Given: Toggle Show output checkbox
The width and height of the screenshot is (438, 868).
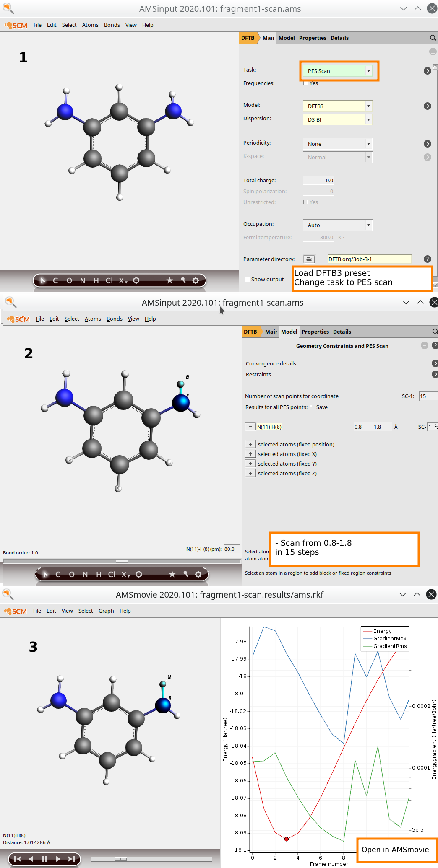Looking at the screenshot, I should [x=247, y=279].
